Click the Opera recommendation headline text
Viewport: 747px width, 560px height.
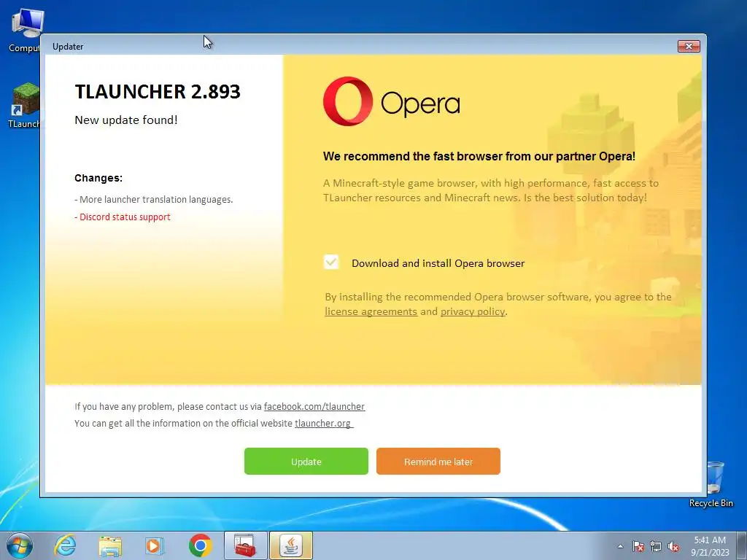coord(479,156)
